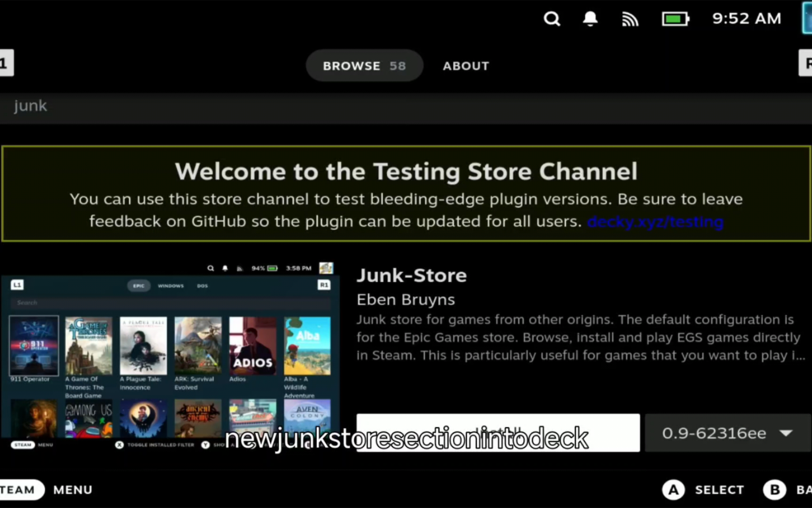Select author name Eben Bruyns
Viewport: 812px width, 508px height.
(406, 300)
